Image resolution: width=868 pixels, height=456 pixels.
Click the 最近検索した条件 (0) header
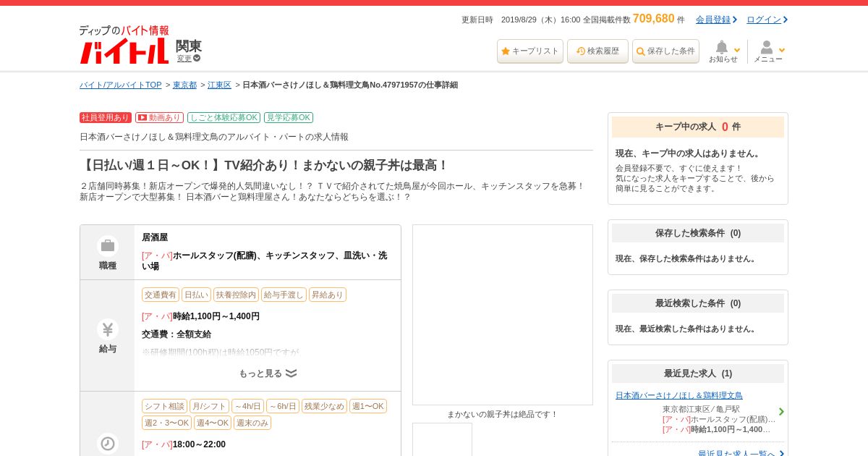(x=698, y=303)
